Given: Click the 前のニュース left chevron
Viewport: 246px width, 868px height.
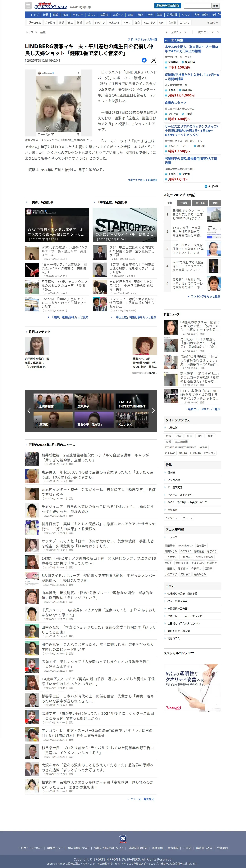Looking at the screenshot, I should (167, 32).
